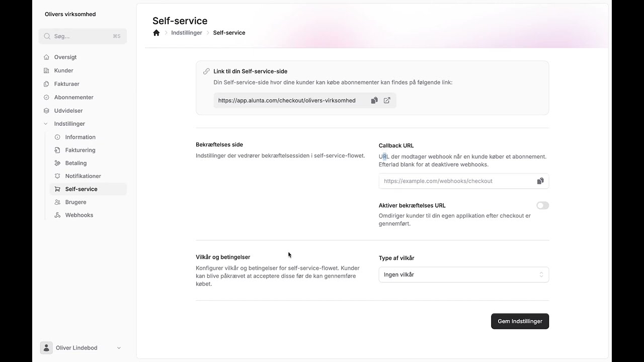Enable the Aktiver bekræftelses URL toggle

click(542, 206)
